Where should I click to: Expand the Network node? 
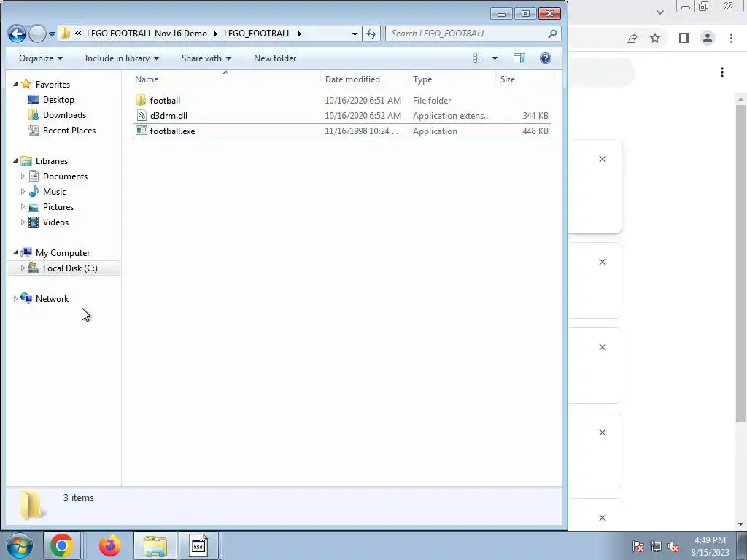coord(15,298)
